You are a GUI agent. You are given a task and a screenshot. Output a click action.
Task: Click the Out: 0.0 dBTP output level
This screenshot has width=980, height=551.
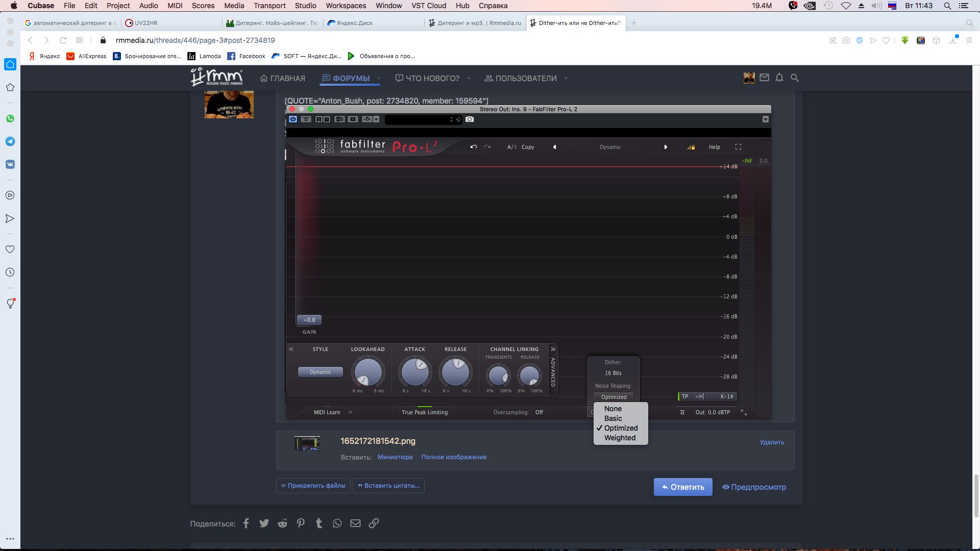click(713, 412)
